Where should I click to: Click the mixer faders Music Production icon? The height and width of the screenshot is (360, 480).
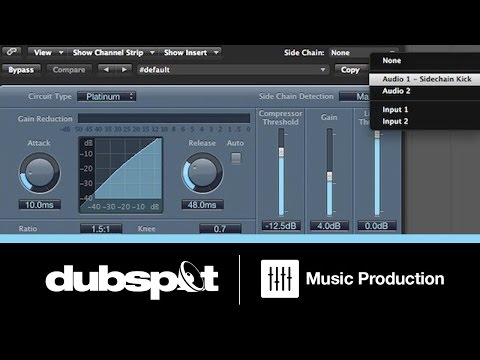click(280, 279)
